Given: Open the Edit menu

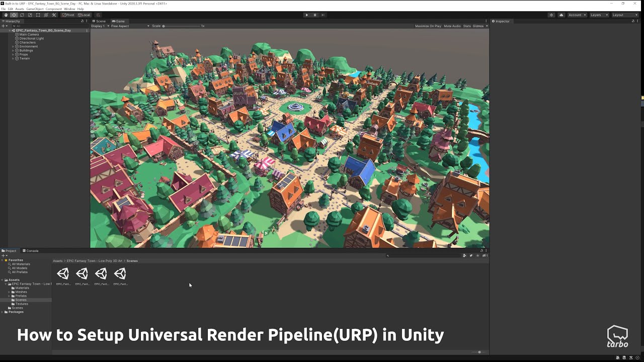Looking at the screenshot, I should coord(11,9).
